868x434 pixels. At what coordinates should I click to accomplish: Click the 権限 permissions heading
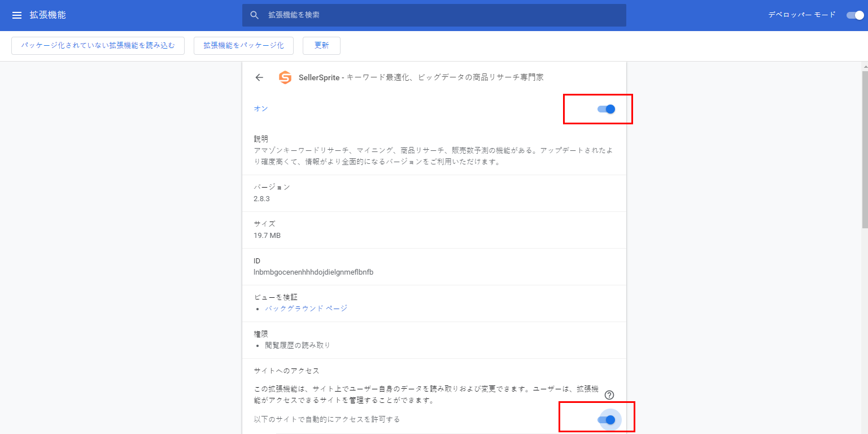(x=261, y=334)
